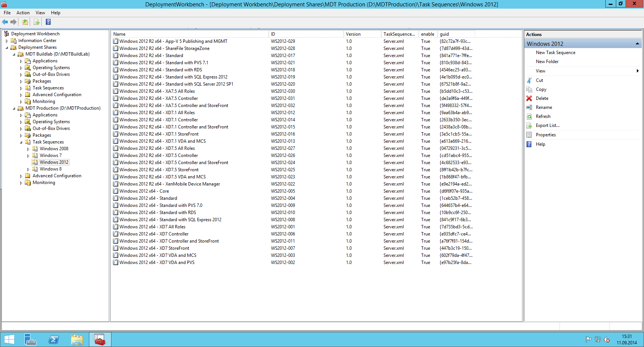Click the blue Help toolbar icon

point(48,22)
